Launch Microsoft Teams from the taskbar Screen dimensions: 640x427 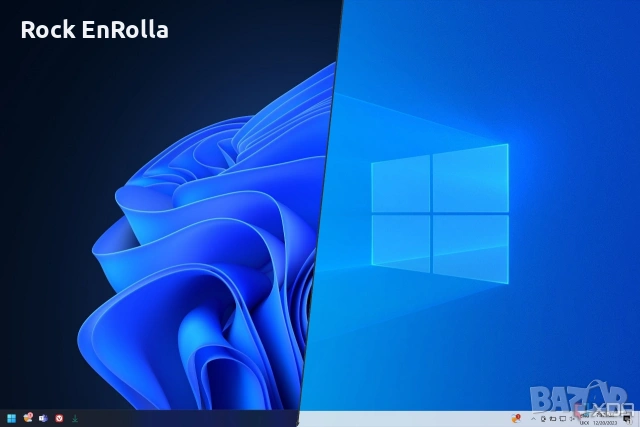click(x=43, y=418)
